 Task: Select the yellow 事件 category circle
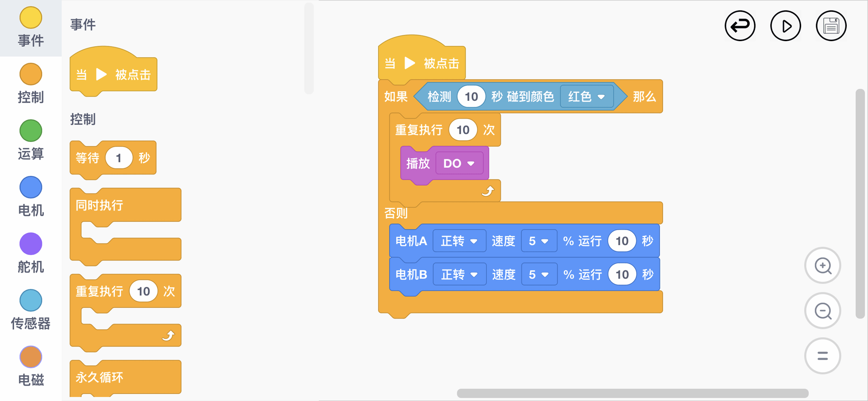point(31,18)
